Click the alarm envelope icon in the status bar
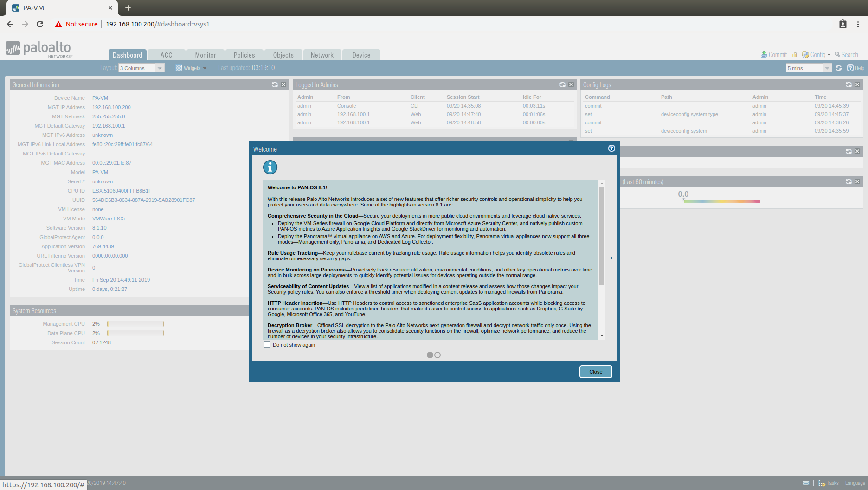Screen dimensions: 868x490 pyautogui.click(x=806, y=483)
